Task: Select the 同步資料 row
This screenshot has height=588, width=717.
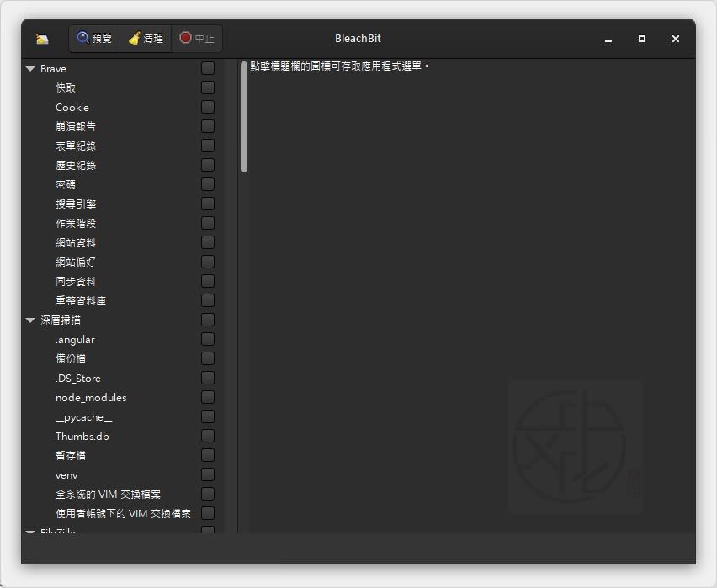Action: [x=76, y=282]
